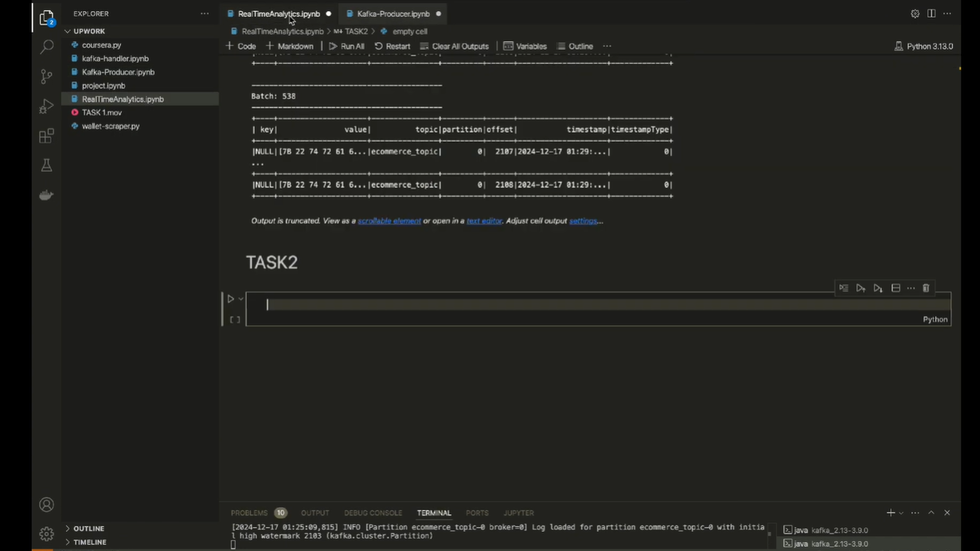The height and width of the screenshot is (551, 980).
Task: Click the Split Editor icon
Action: tap(931, 14)
